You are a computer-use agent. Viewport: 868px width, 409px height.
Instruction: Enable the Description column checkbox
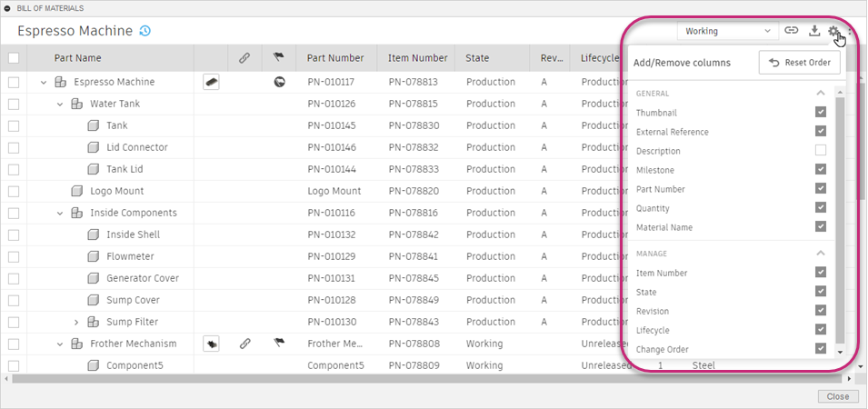[x=821, y=150]
